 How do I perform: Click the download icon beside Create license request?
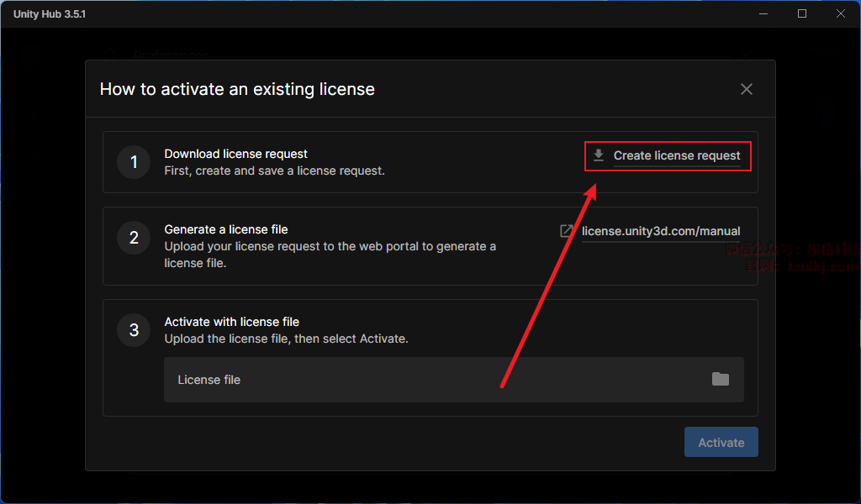(599, 155)
